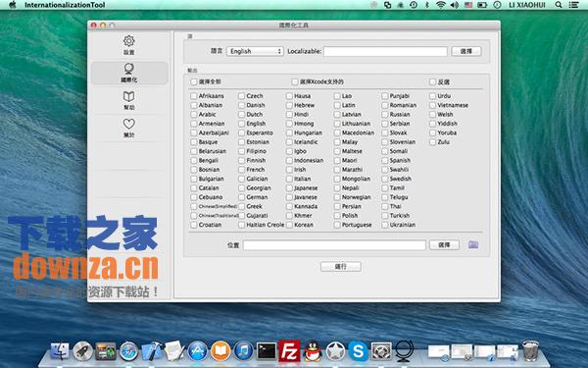
Task: Enable the Swedish checkbox
Action: [x=384, y=179]
